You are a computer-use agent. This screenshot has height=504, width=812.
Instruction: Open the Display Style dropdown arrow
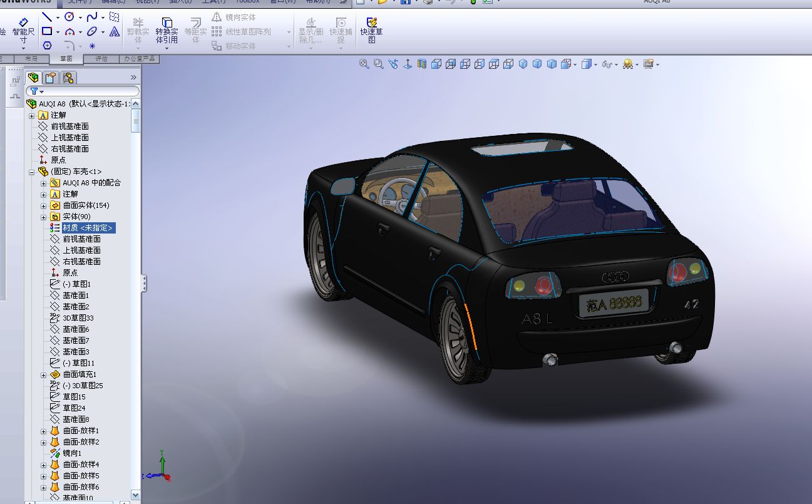[596, 64]
